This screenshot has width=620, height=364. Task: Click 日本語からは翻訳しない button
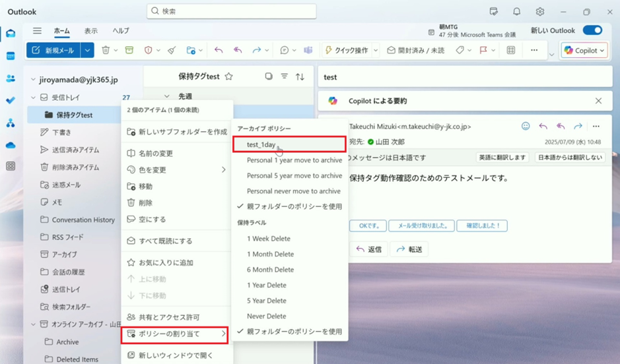pyautogui.click(x=570, y=157)
